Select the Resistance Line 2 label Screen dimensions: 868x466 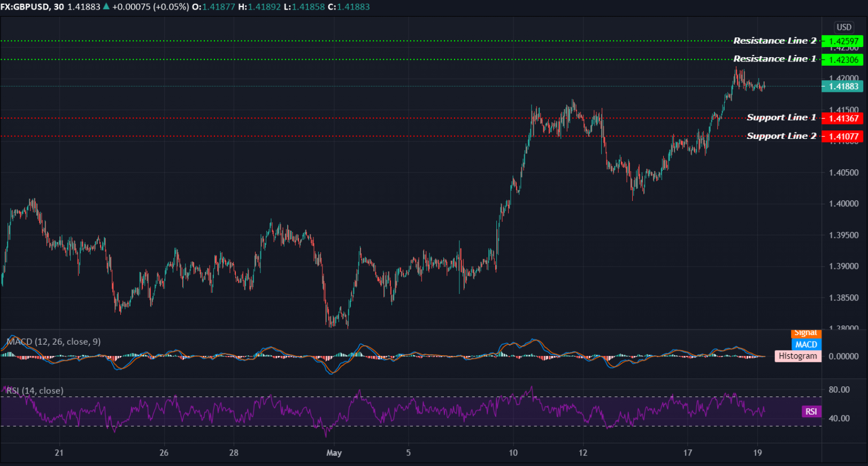[x=775, y=41]
